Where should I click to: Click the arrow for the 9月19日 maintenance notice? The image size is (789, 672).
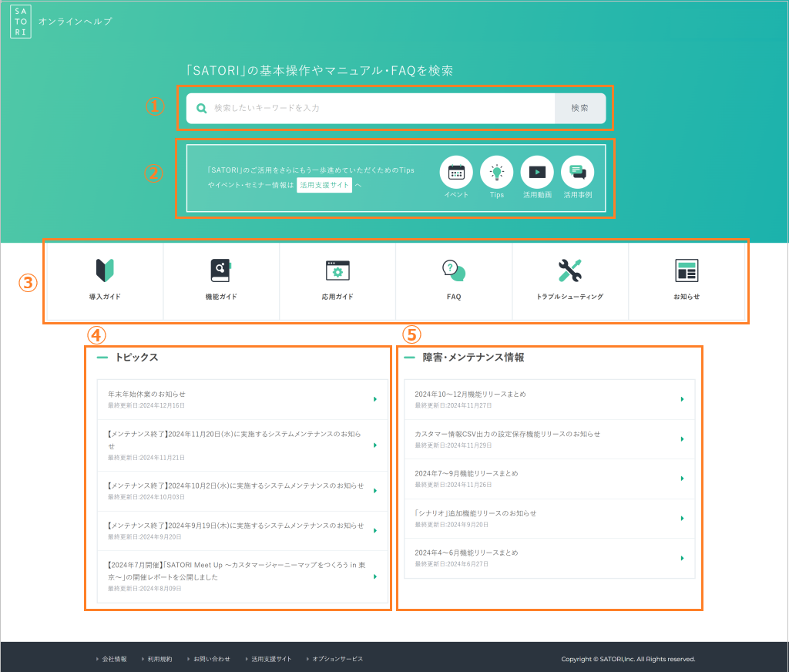(375, 530)
